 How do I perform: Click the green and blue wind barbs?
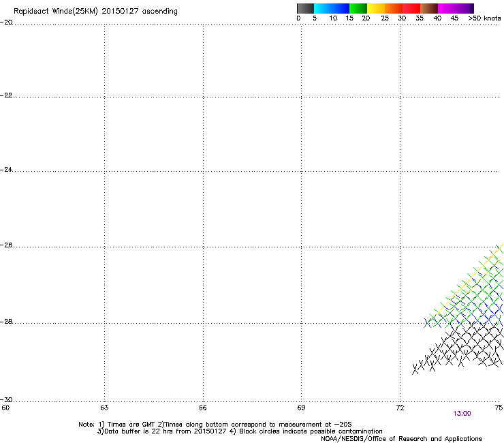pos(464,286)
